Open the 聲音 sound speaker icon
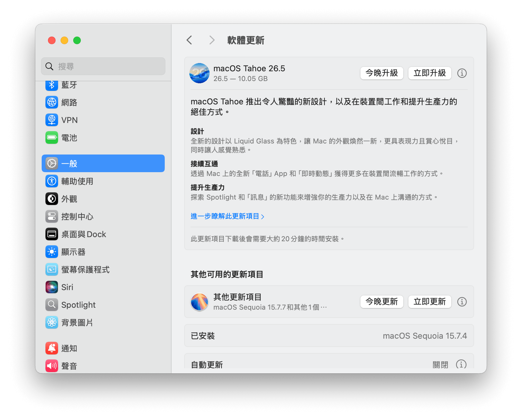Image resolution: width=522 pixels, height=420 pixels. pyautogui.click(x=52, y=366)
